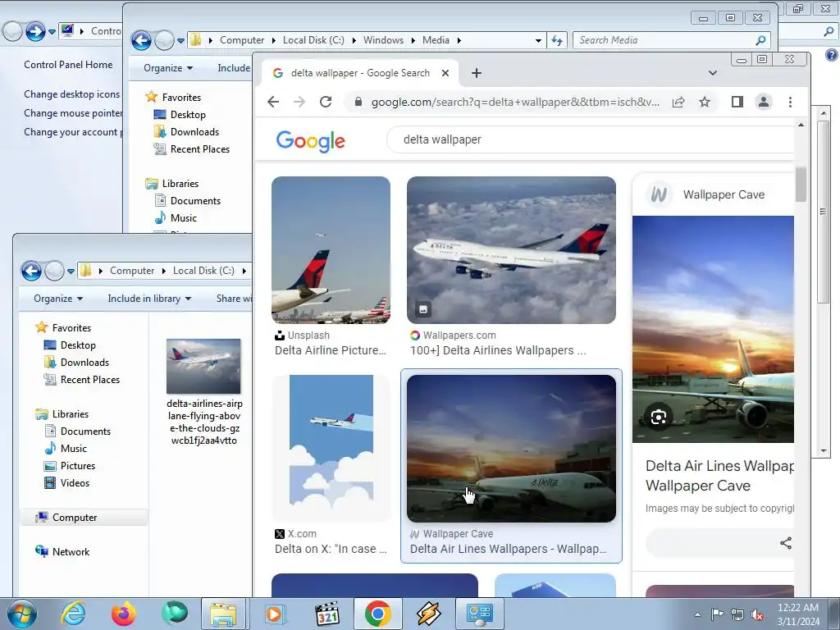Click Google Lens icon on preview image
840x630 pixels.
pyautogui.click(x=659, y=417)
